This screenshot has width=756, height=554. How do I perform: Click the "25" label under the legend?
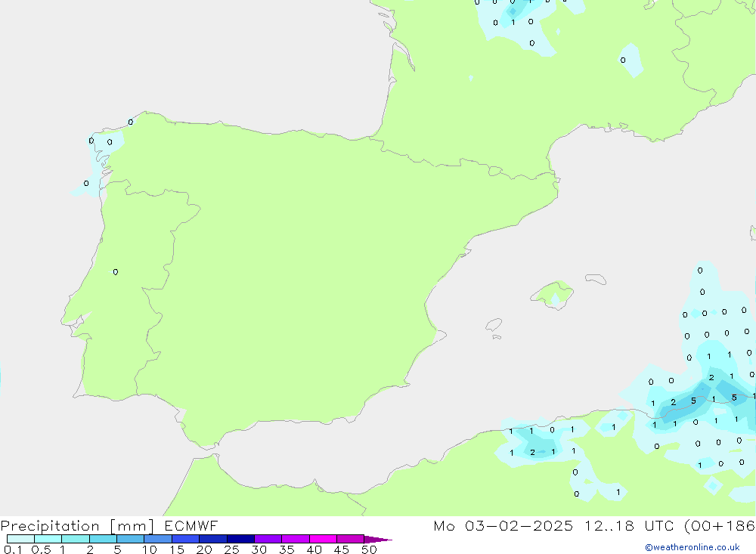pos(232,549)
